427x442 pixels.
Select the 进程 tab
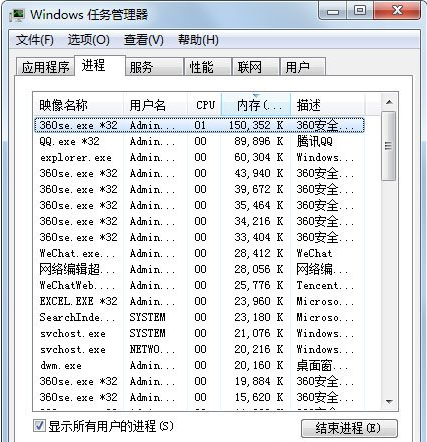pyautogui.click(x=100, y=65)
